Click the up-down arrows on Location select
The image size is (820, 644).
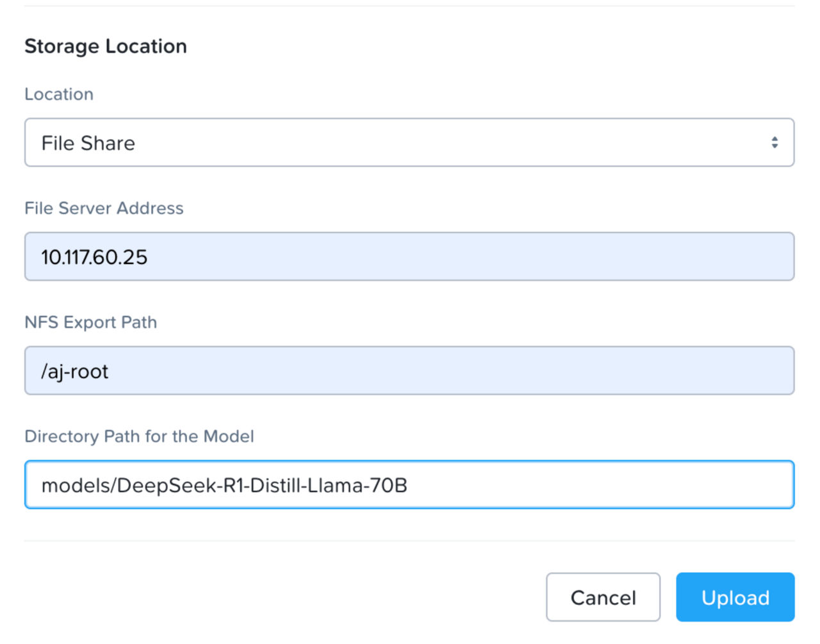[774, 142]
